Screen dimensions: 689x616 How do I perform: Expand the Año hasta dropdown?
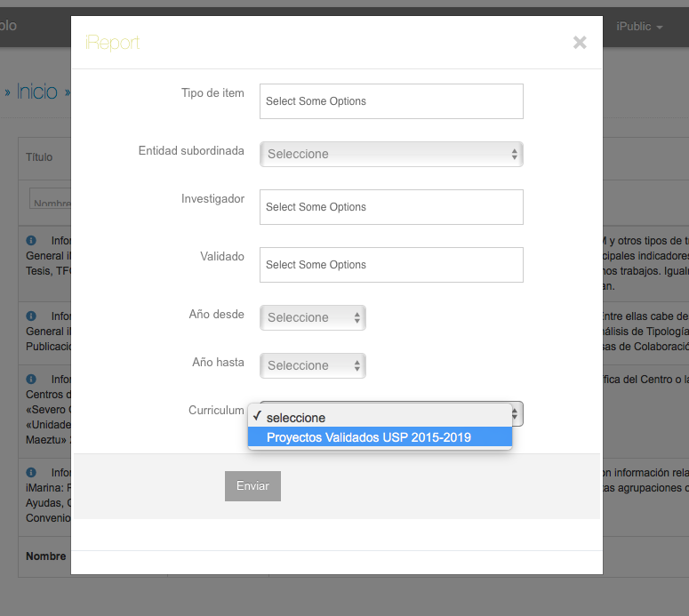313,365
